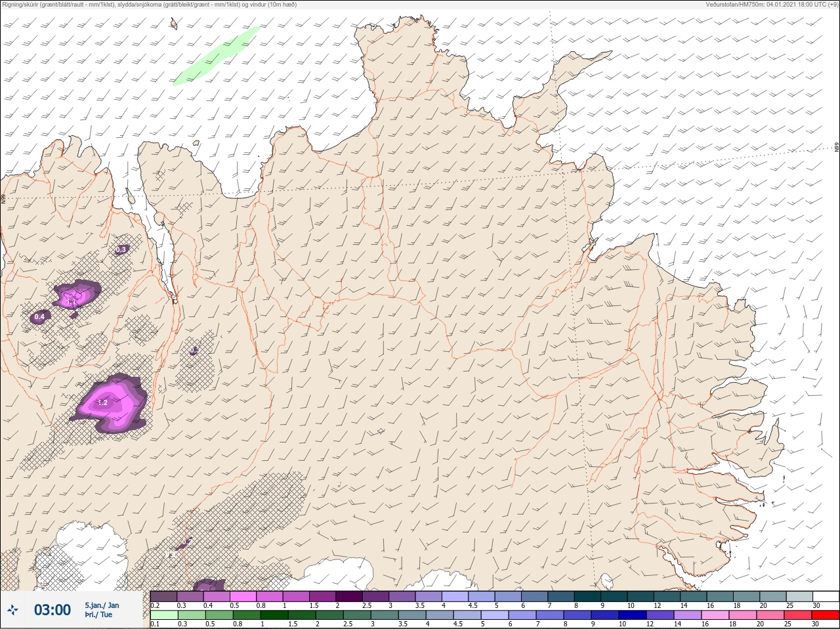Viewport: 840px width, 629px height.
Task: Click the 0.4 precipitation value label on the map
Action: click(39, 317)
